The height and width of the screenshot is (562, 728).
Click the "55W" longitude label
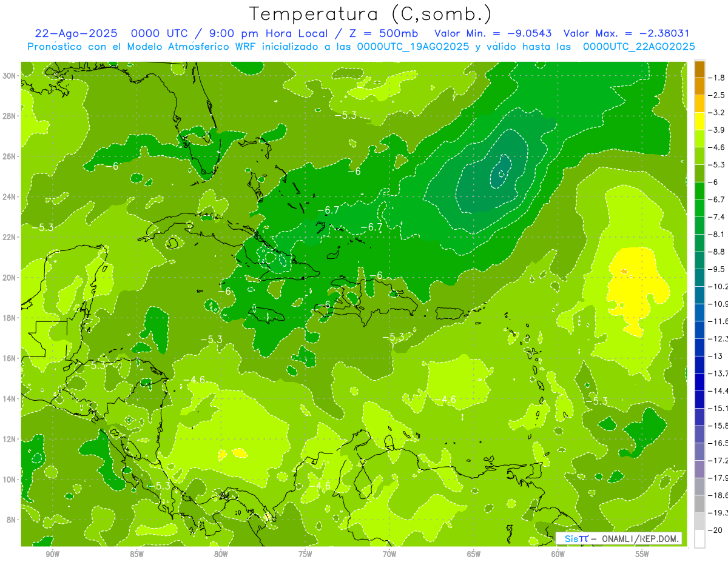642,554
